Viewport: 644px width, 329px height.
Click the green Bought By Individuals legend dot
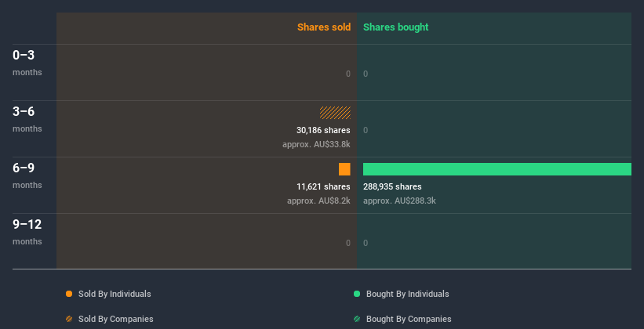point(357,294)
